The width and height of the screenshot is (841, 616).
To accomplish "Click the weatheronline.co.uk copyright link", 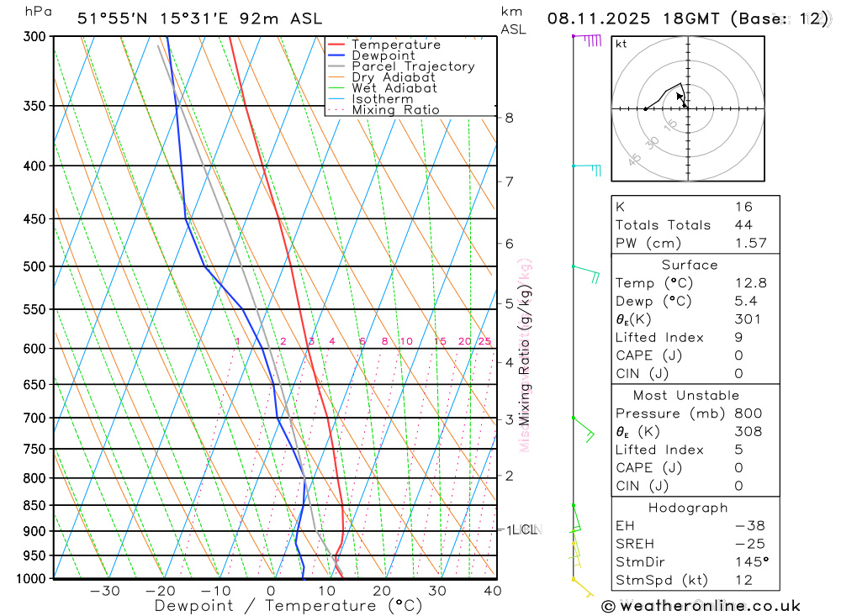I will [701, 607].
